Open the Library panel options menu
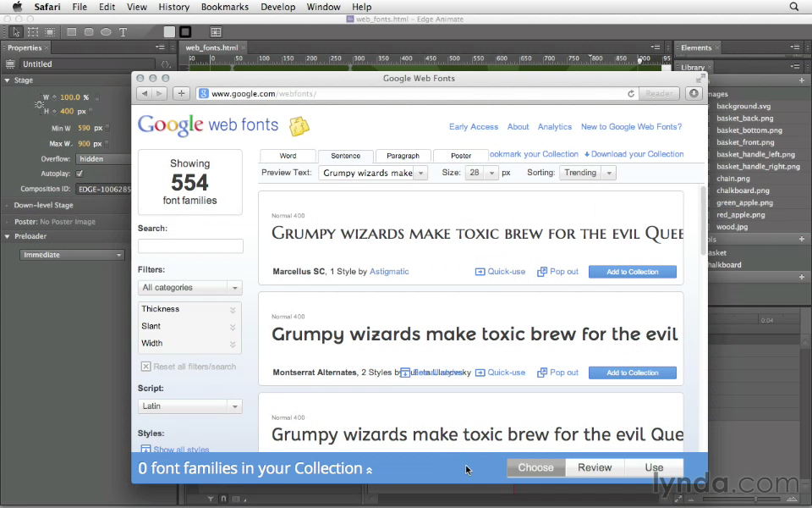The height and width of the screenshot is (508, 812). pyautogui.click(x=795, y=67)
